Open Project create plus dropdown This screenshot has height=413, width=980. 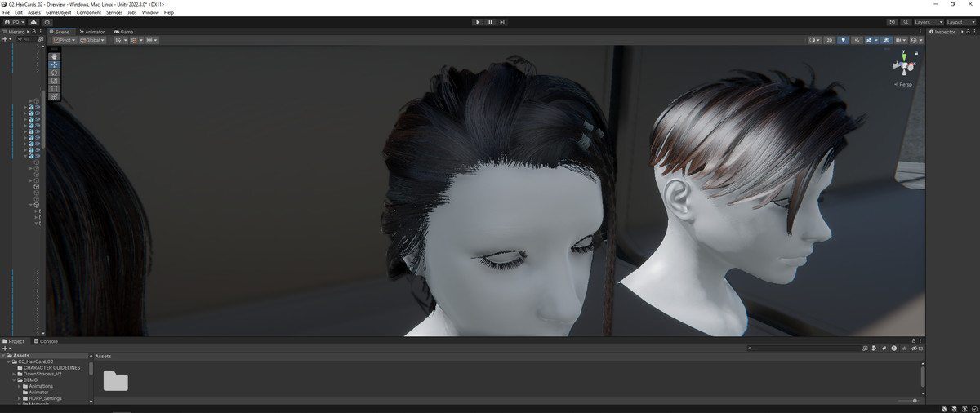click(x=7, y=349)
